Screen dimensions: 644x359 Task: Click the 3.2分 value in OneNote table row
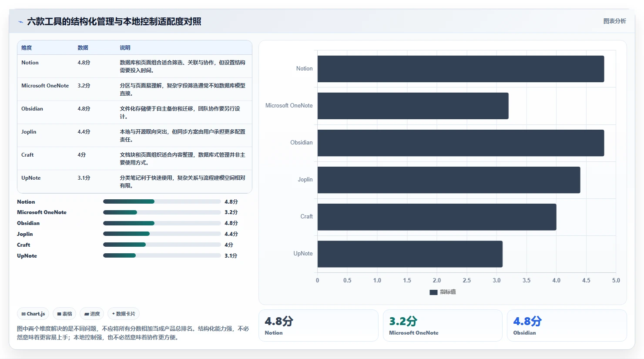click(84, 86)
